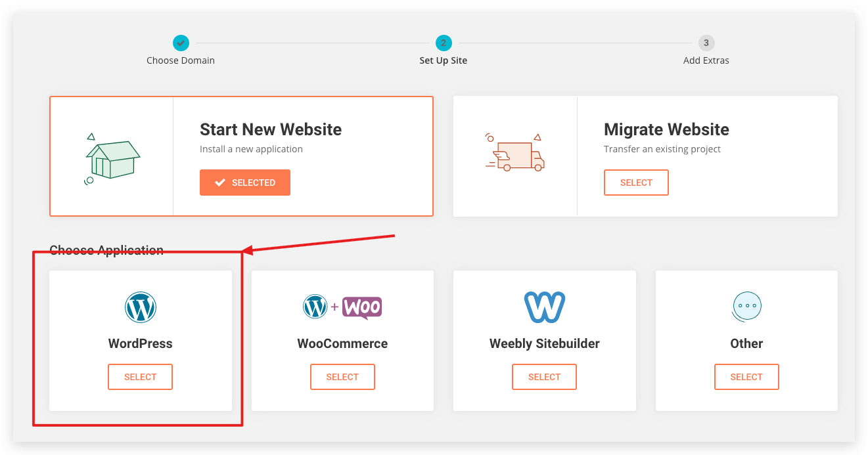The image size is (868, 455).
Task: Select Weebly Sitebuilder
Action: point(544,376)
